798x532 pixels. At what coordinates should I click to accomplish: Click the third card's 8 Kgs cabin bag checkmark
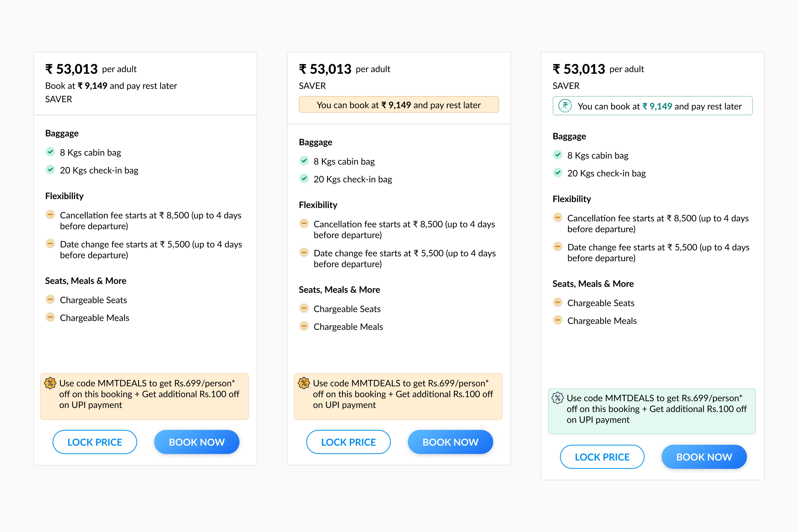click(557, 155)
